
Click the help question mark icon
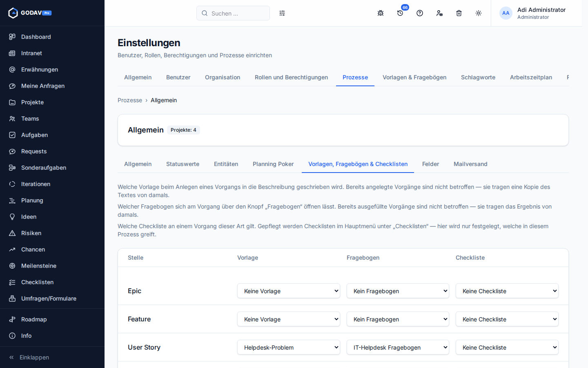420,13
